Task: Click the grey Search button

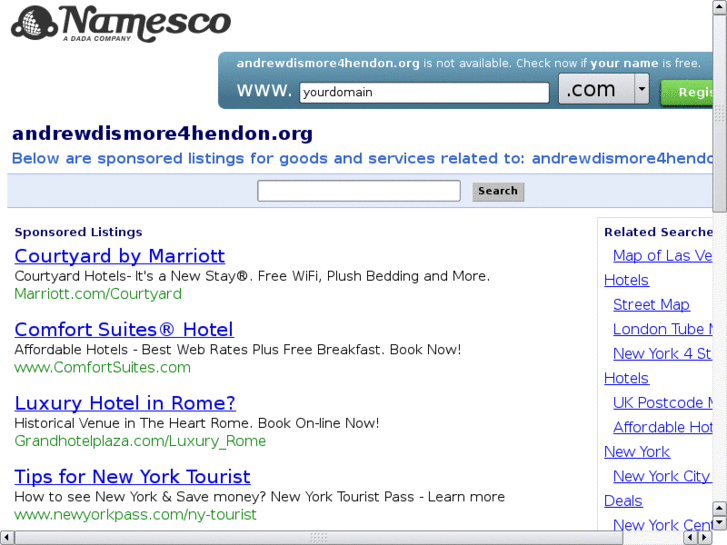Action: [x=498, y=191]
